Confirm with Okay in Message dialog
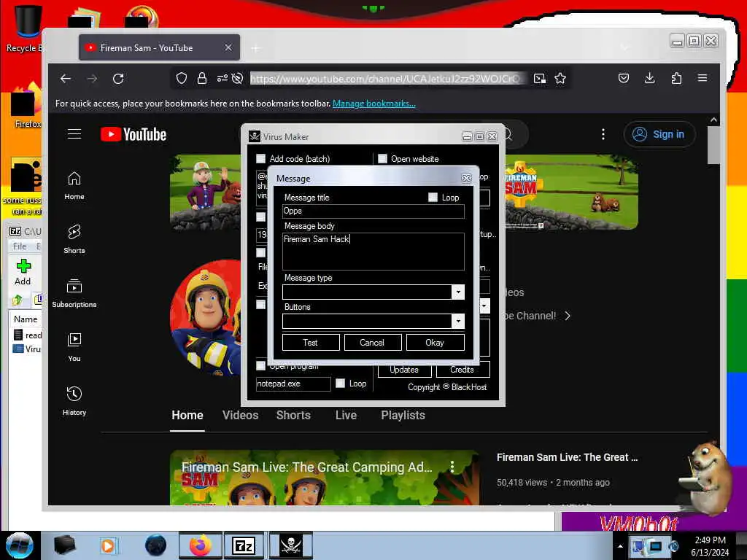Viewport: 747px width, 560px height. tap(435, 343)
